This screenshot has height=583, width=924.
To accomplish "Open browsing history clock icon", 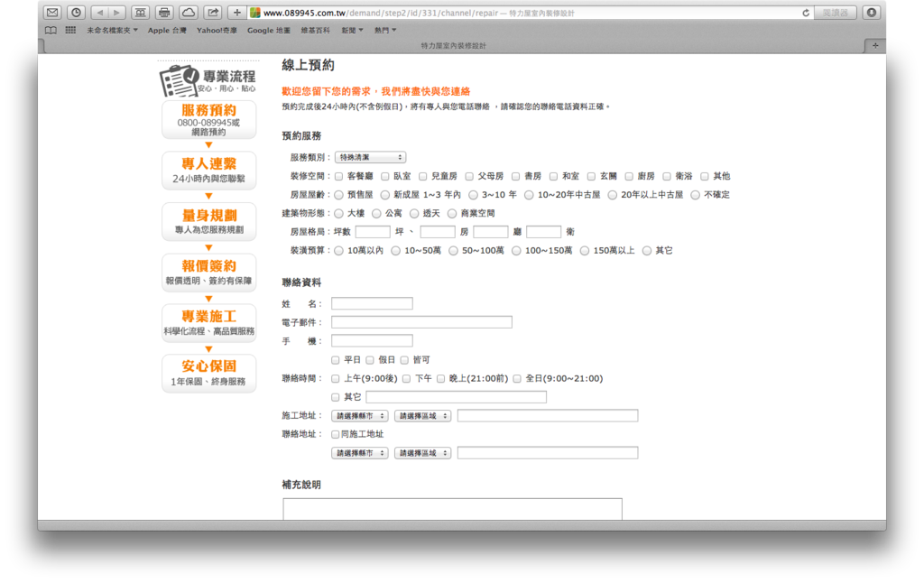I will (76, 13).
